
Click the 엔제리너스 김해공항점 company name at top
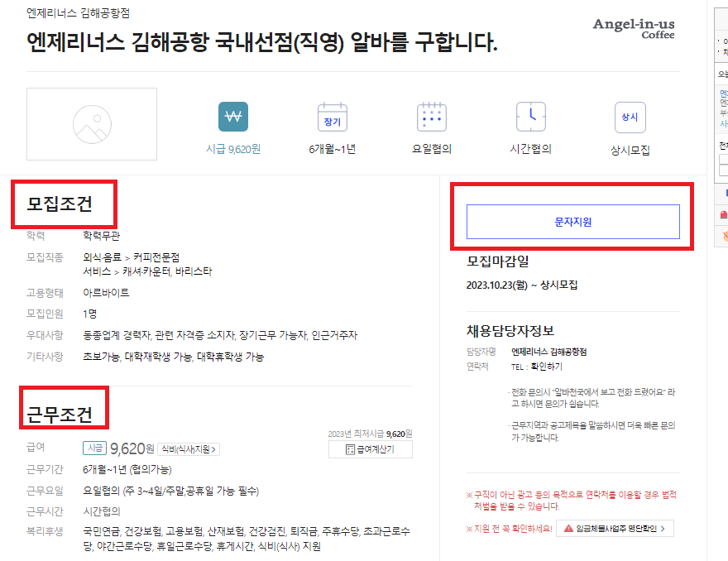78,13
